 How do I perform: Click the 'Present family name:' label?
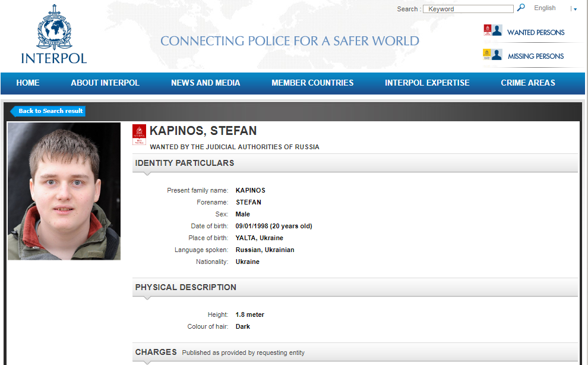(197, 190)
